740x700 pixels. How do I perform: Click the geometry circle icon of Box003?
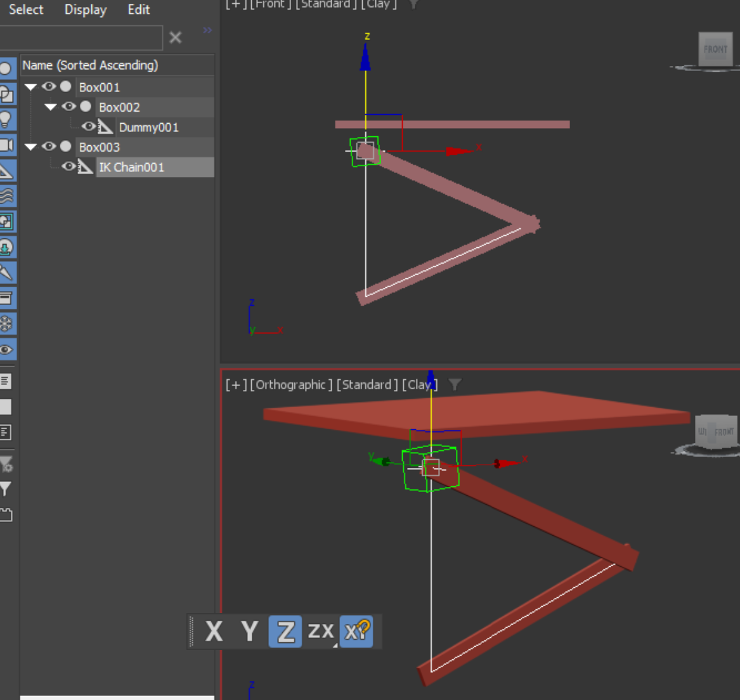coord(65,146)
